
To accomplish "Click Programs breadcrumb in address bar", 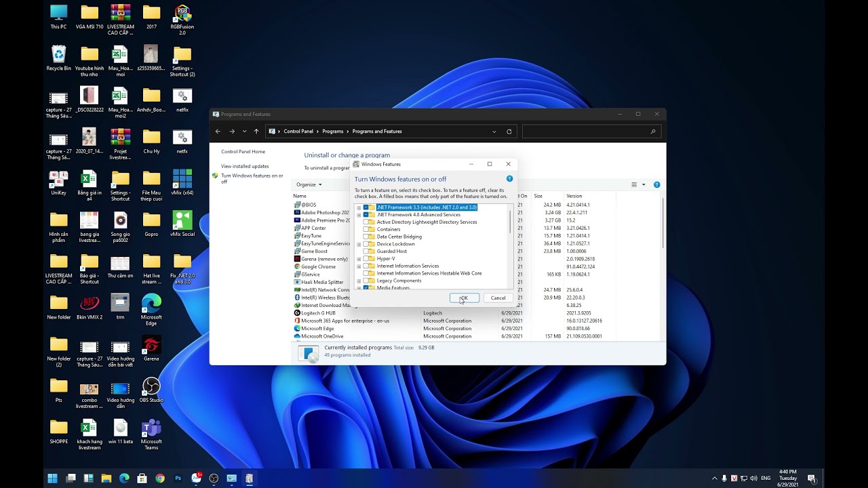I will pos(333,131).
